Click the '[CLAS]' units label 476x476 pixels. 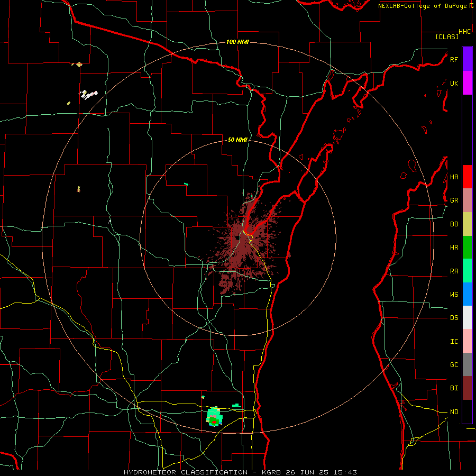point(447,36)
